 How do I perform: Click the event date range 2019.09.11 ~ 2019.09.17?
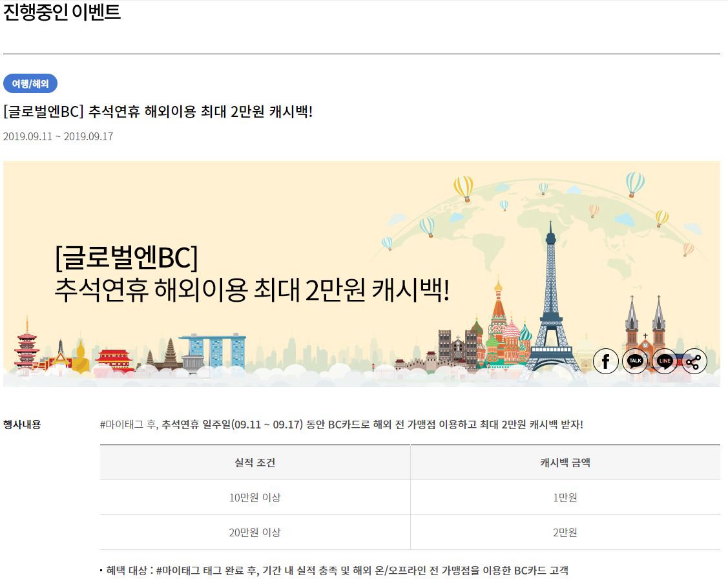click(x=58, y=136)
